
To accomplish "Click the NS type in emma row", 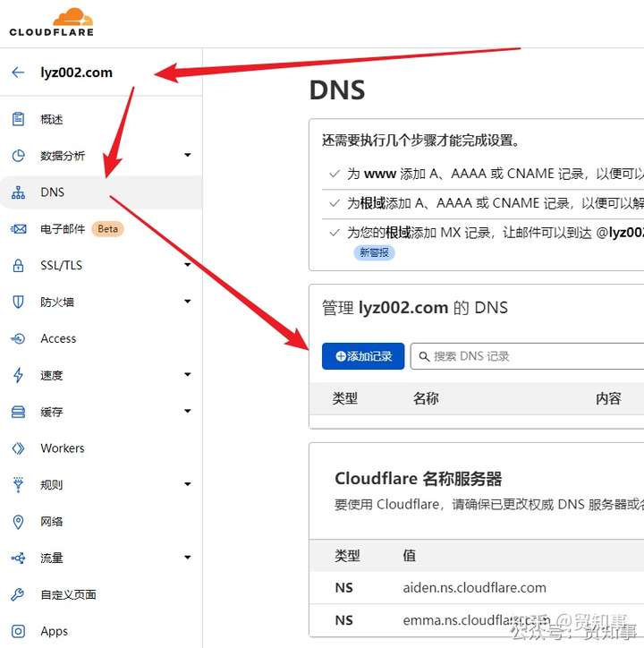I will [x=344, y=620].
